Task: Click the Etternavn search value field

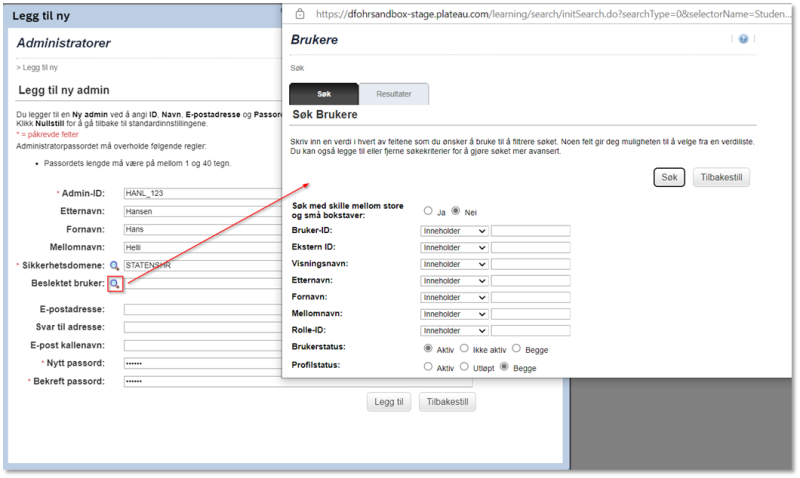Action: [531, 281]
